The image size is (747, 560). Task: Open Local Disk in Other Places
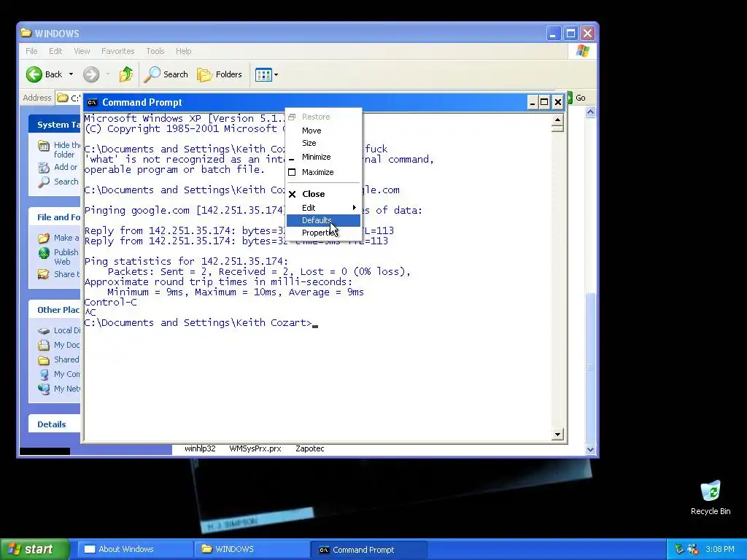[x=66, y=330]
